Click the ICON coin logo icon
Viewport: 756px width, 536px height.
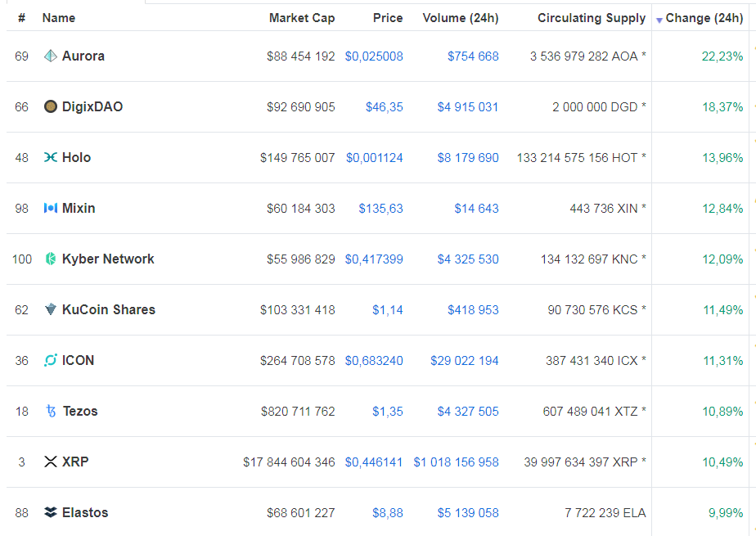pyautogui.click(x=51, y=360)
